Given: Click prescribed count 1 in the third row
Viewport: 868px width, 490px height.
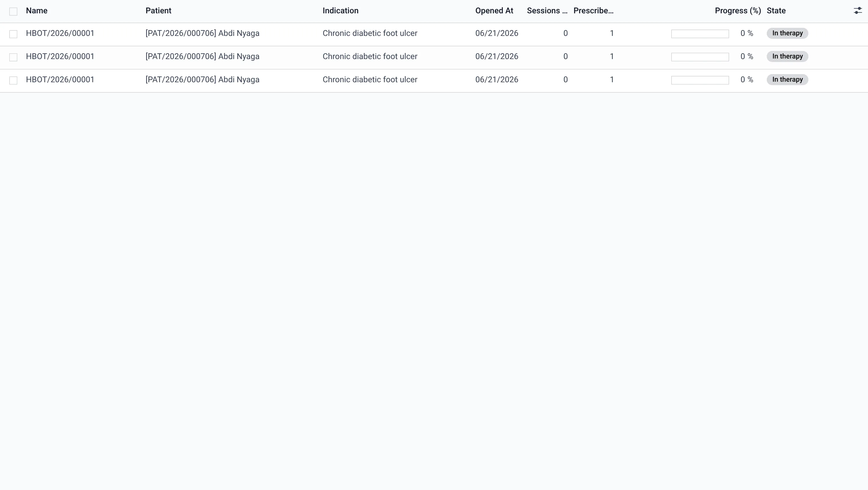Looking at the screenshot, I should [x=612, y=80].
